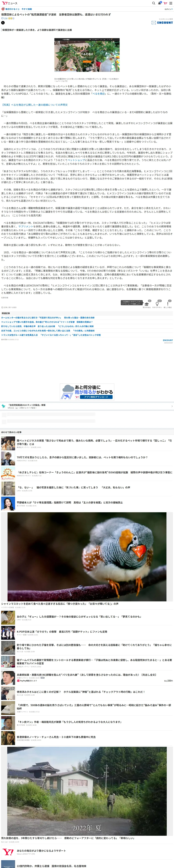Open article 兵庫県知事・斎藤元彦(46)辞職を阻んだ
174x868 pixels.
(87, 675)
